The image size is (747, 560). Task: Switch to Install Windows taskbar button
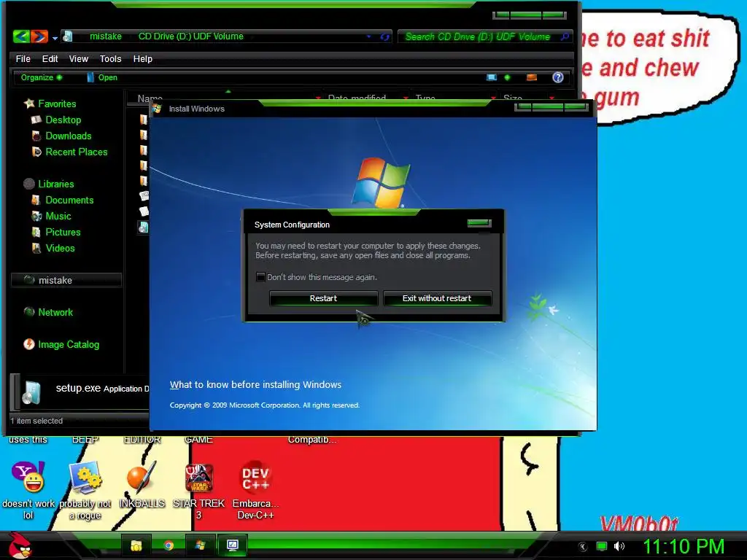pyautogui.click(x=200, y=545)
